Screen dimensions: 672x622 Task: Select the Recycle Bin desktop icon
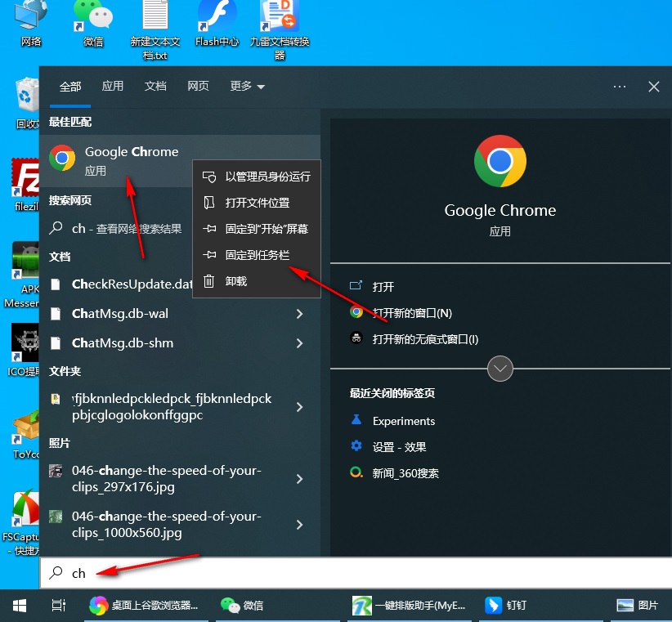27,103
